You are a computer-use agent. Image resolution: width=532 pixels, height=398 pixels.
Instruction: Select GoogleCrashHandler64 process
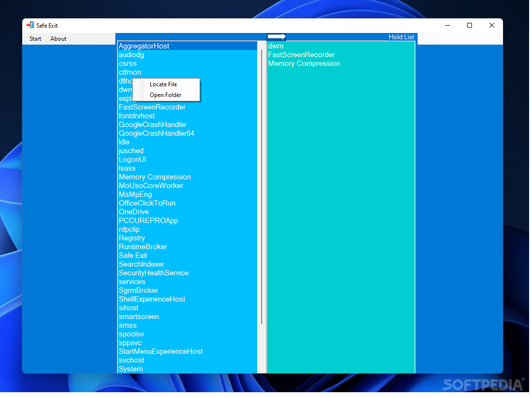pos(188,134)
